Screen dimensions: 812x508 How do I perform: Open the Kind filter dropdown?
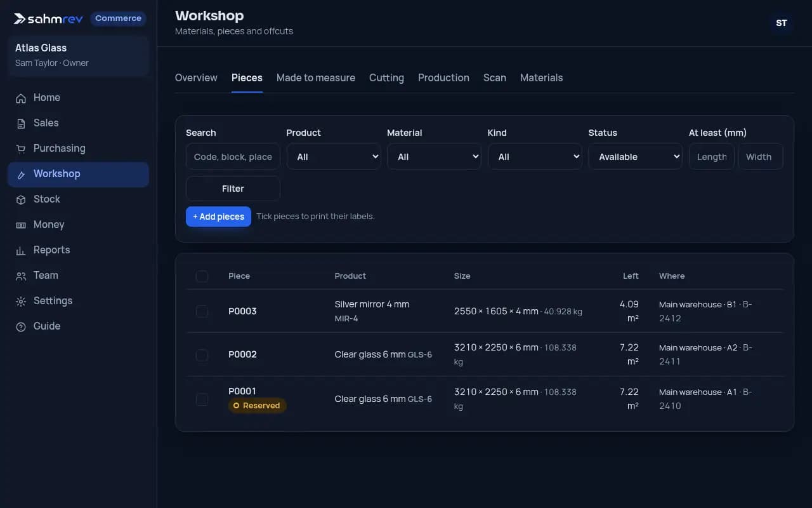(x=535, y=157)
